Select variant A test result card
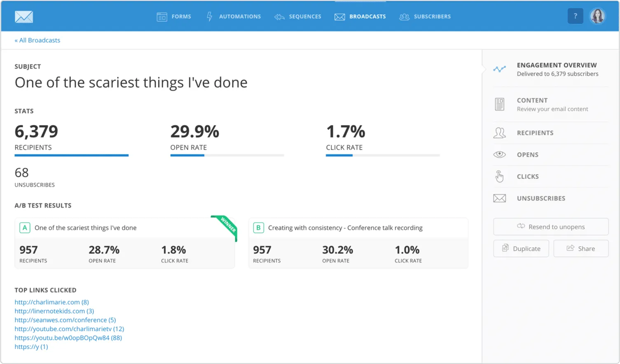 pyautogui.click(x=124, y=243)
